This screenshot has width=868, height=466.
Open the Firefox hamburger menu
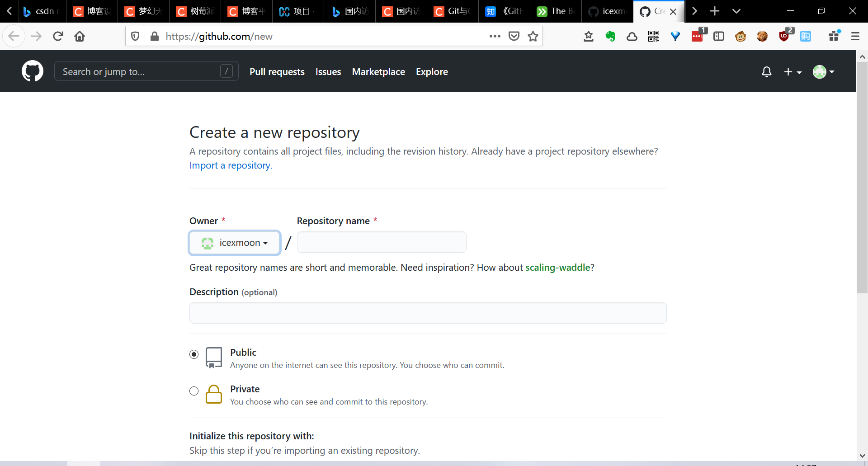coord(855,36)
